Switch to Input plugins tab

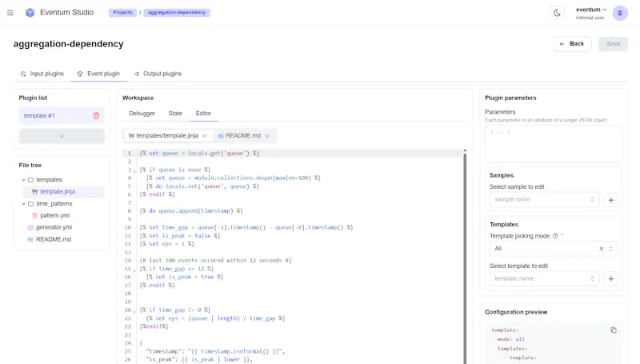(x=42, y=74)
